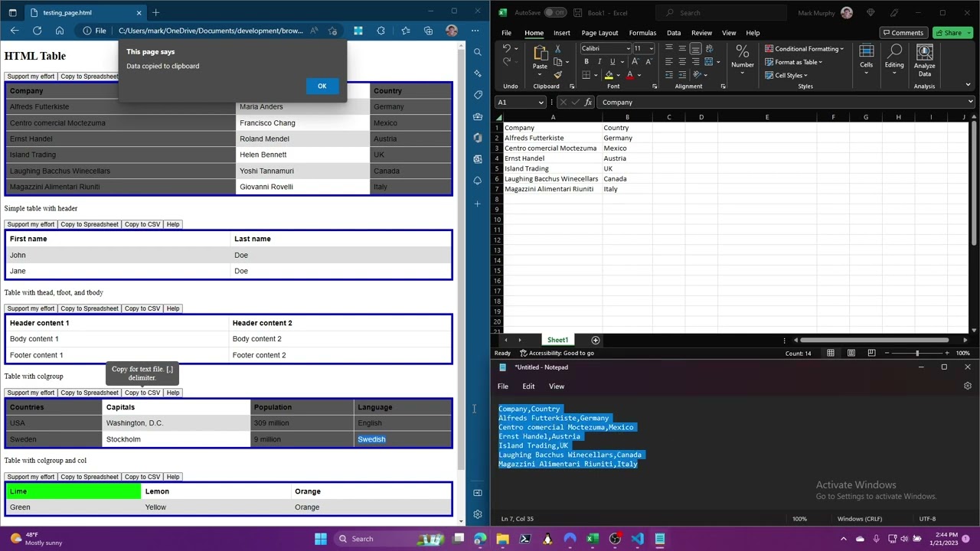The width and height of the screenshot is (980, 551).
Task: Open File Explorer from taskbar
Action: 502,539
